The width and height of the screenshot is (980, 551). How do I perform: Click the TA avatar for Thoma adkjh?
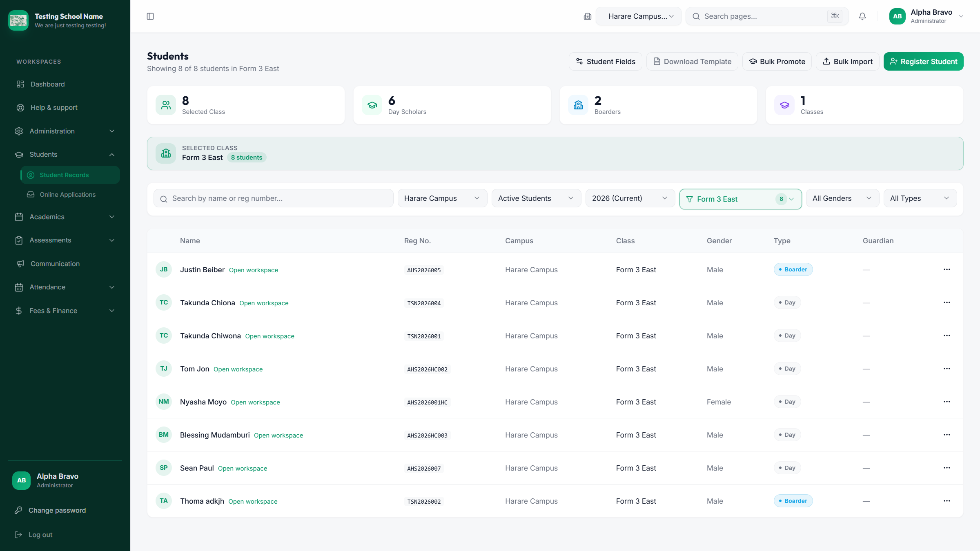coord(164,501)
